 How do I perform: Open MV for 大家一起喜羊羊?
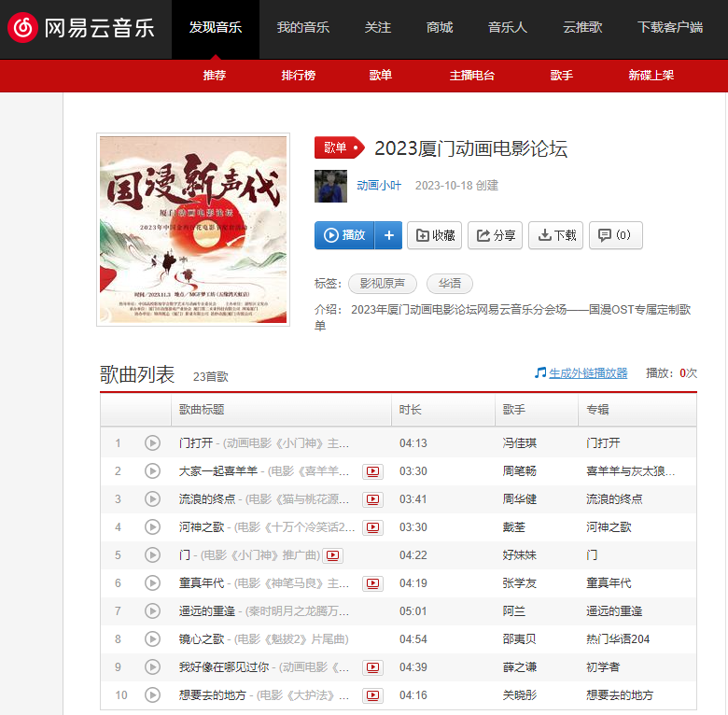pyautogui.click(x=372, y=471)
